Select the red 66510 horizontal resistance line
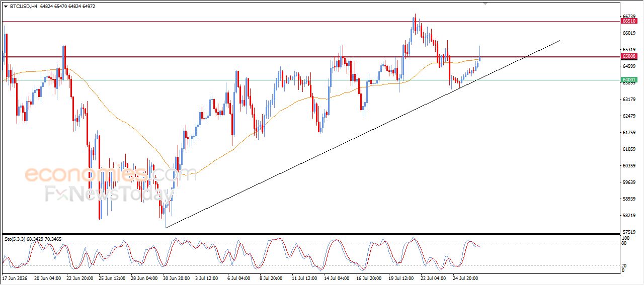 point(311,21)
